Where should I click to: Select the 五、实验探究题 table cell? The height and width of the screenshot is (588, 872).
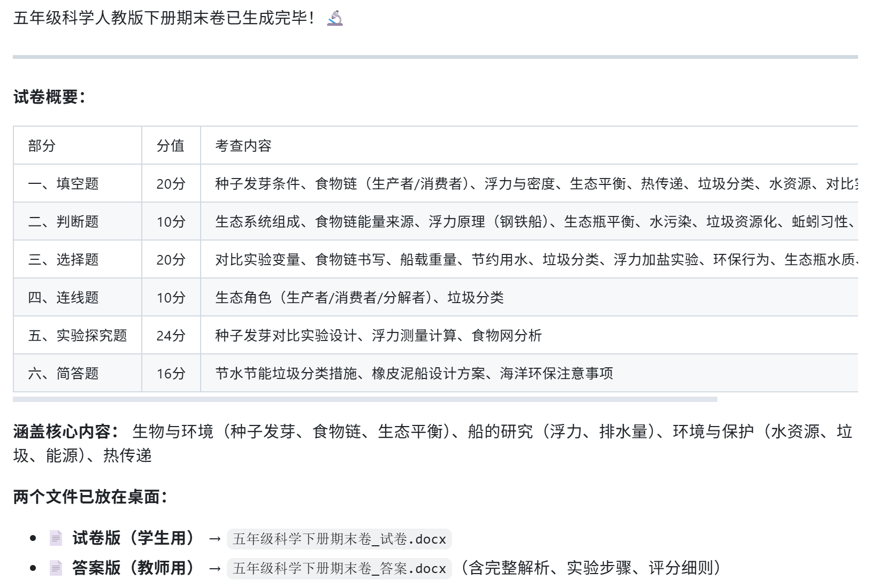[x=78, y=335]
